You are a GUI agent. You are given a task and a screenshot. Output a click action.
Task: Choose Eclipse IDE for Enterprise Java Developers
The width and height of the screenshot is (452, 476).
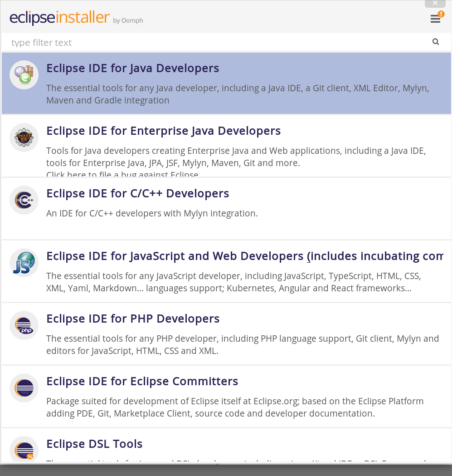click(164, 131)
